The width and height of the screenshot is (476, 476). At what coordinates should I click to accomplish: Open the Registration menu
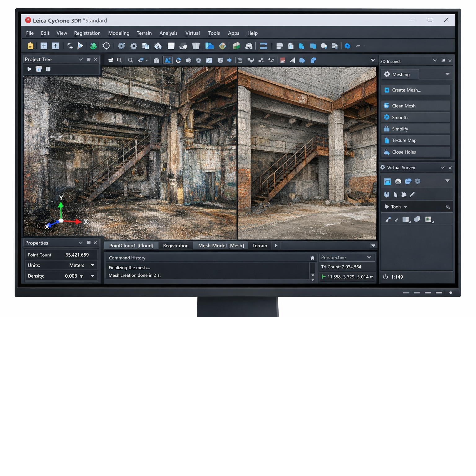tap(87, 33)
